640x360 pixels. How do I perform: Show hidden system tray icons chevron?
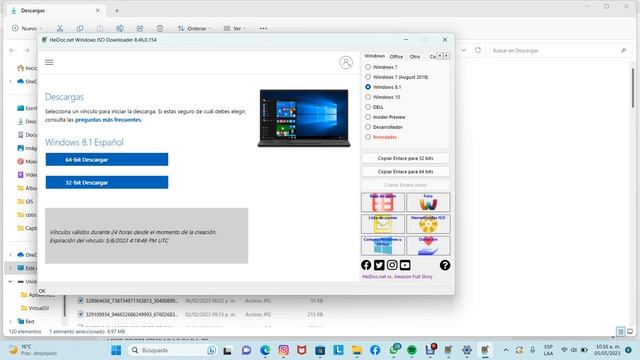[x=506, y=350]
